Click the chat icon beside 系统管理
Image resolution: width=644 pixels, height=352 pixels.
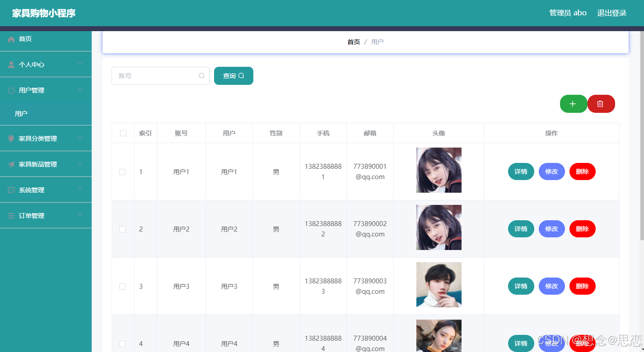coord(11,190)
